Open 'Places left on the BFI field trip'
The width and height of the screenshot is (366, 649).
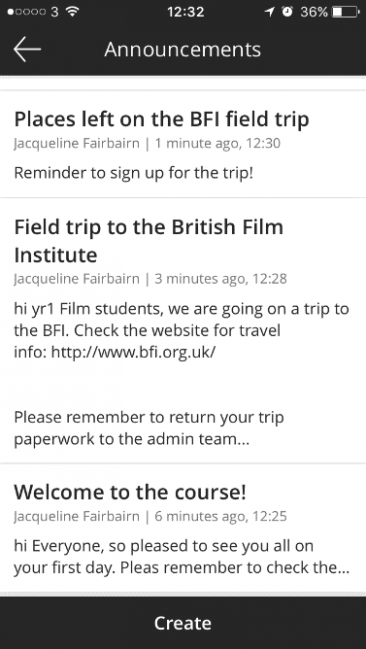pyautogui.click(x=162, y=119)
